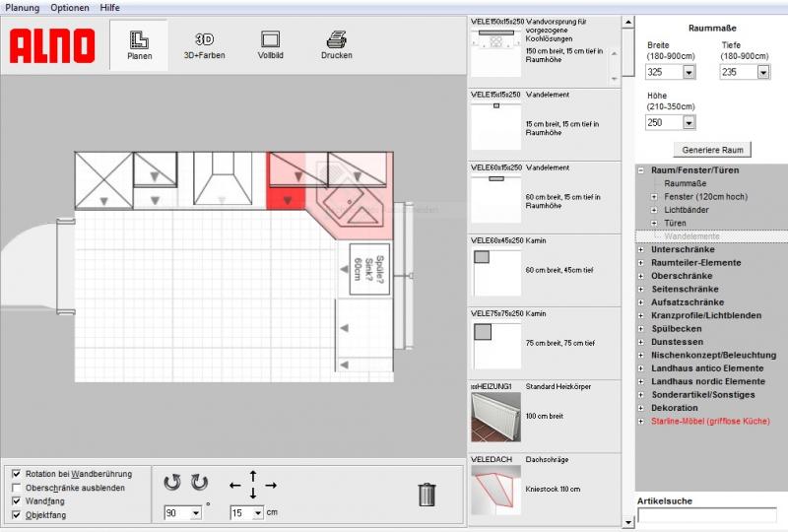Open the Breite width dropdown

click(x=689, y=72)
